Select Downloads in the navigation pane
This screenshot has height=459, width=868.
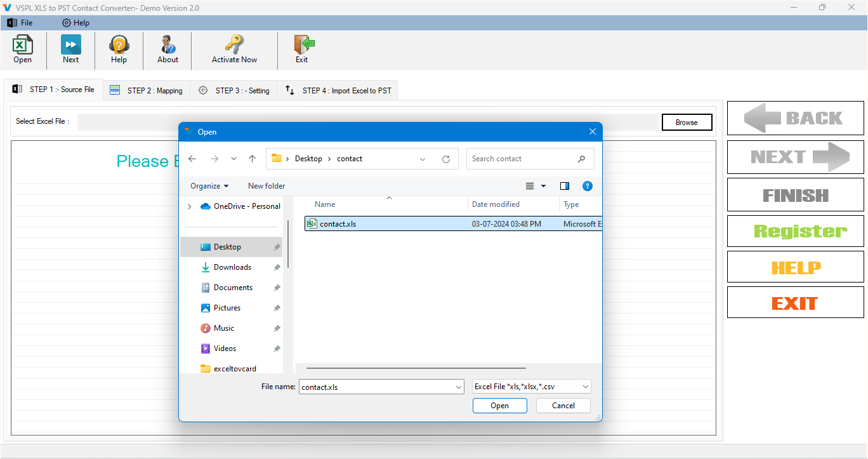coord(232,267)
